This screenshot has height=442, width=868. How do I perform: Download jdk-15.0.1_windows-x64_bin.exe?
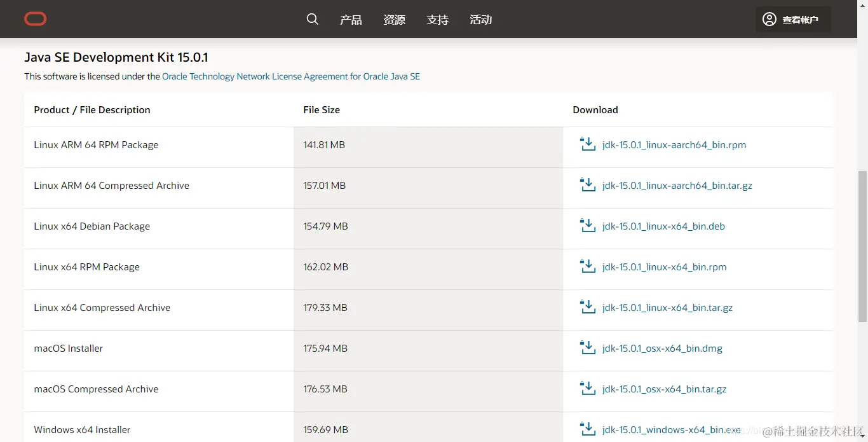point(672,430)
